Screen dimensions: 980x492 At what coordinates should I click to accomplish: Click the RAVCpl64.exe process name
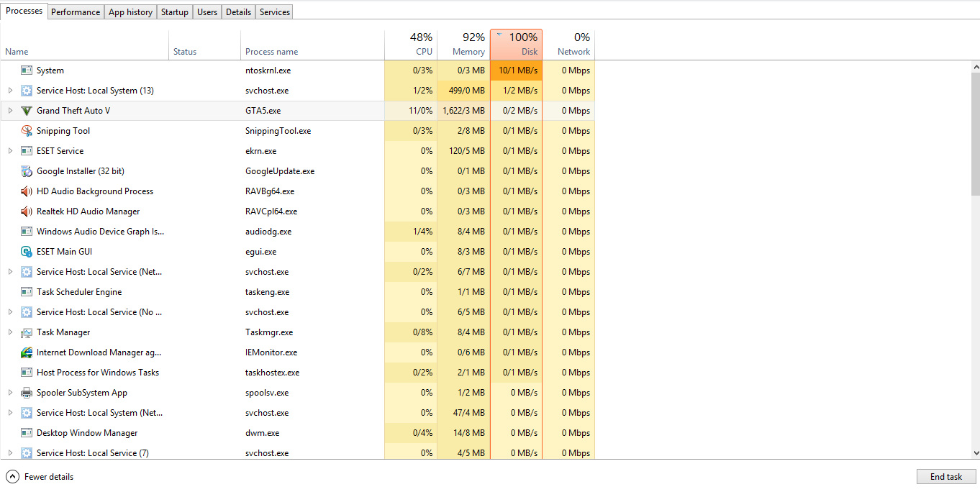[271, 211]
